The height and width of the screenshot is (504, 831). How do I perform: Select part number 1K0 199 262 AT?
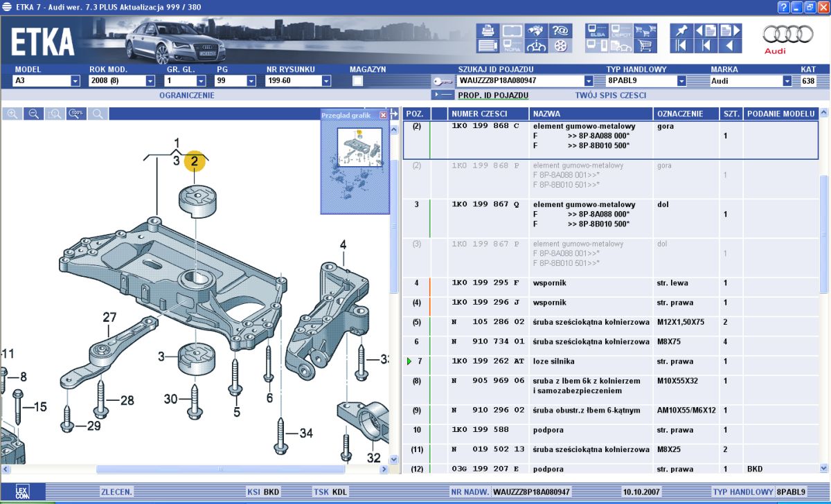pyautogui.click(x=488, y=361)
